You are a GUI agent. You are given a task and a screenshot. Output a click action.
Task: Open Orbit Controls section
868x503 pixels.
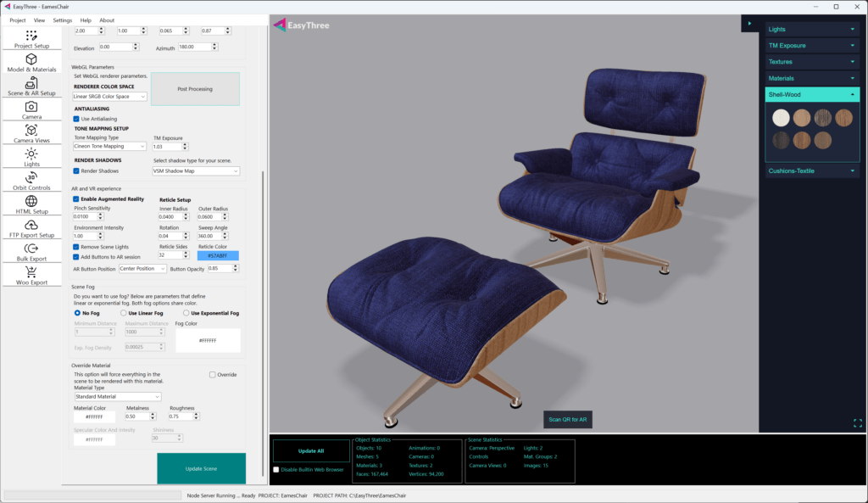tap(31, 178)
